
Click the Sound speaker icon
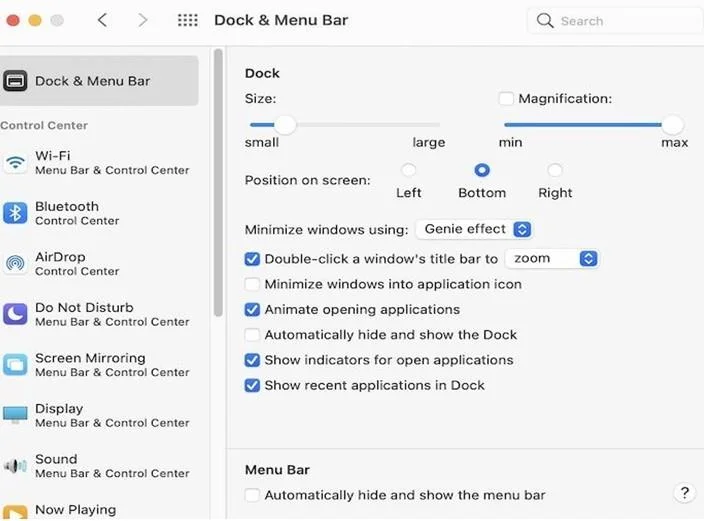[15, 466]
